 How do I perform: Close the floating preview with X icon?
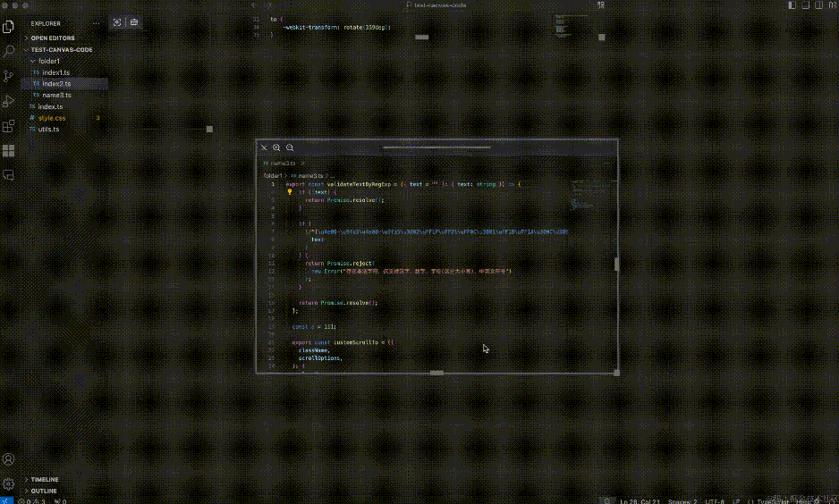coord(264,147)
